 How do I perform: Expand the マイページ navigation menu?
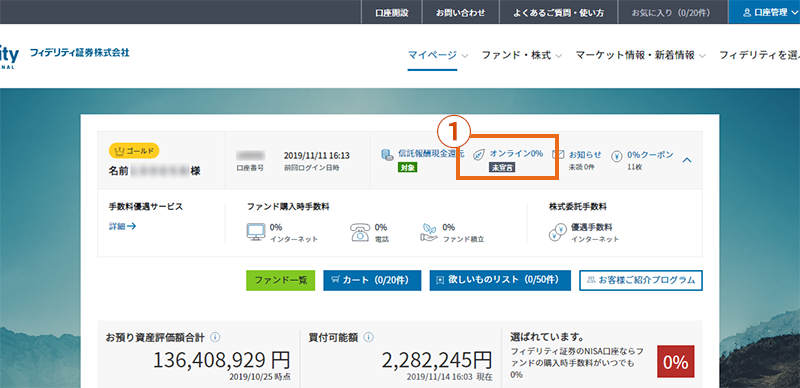click(437, 56)
